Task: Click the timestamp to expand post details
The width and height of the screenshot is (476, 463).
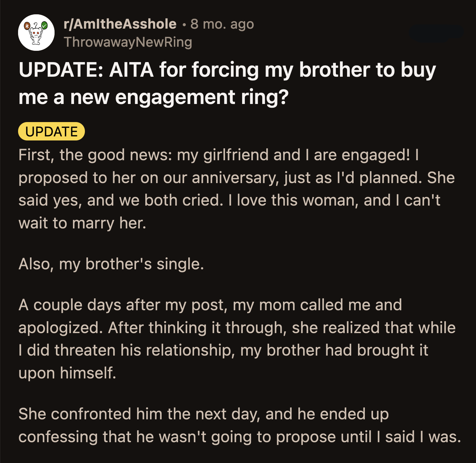Action: pyautogui.click(x=222, y=24)
